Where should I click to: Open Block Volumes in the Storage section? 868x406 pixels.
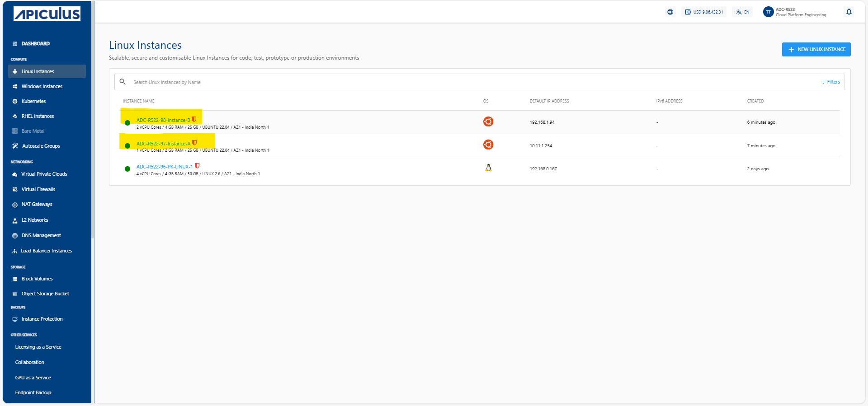click(37, 279)
